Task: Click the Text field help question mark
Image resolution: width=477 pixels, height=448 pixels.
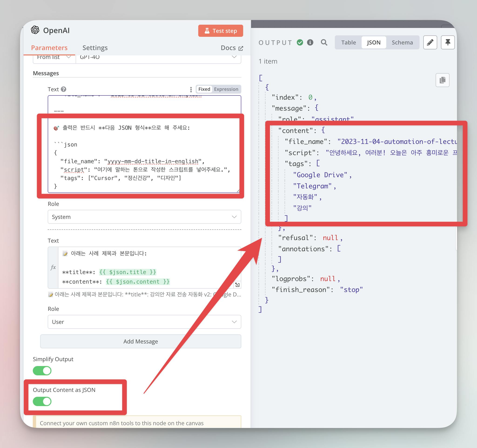Action: pos(64,89)
